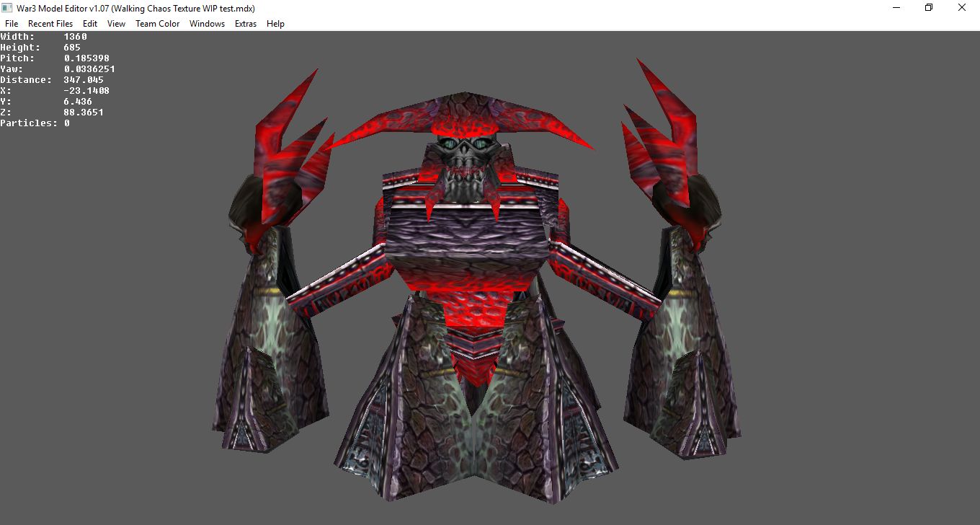
Task: Click the Pitch value 0.185398
Action: [x=86, y=58]
